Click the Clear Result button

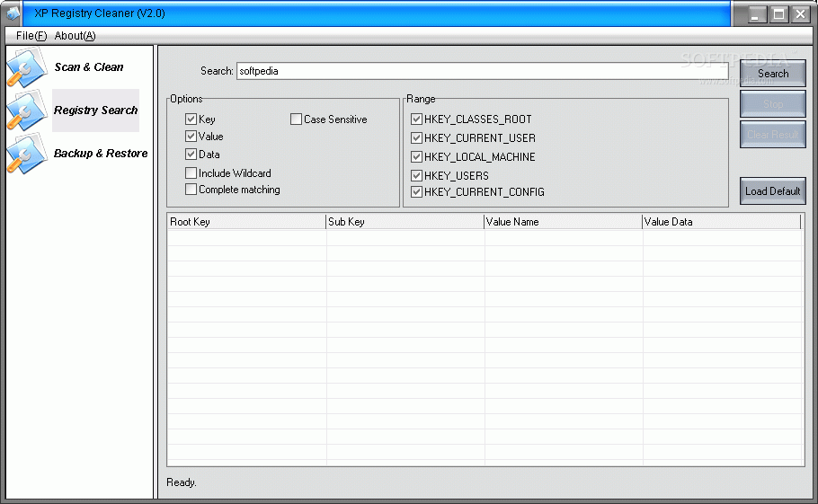(773, 135)
